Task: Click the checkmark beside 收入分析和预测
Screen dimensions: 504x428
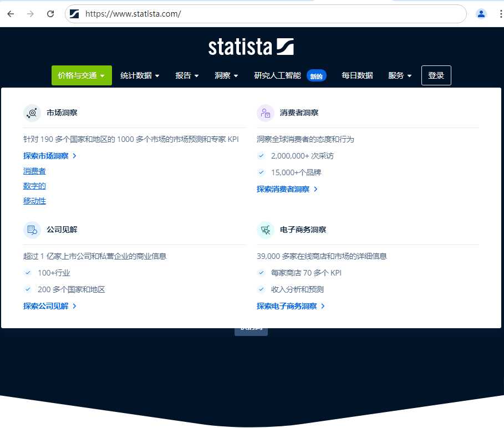Action: point(261,289)
